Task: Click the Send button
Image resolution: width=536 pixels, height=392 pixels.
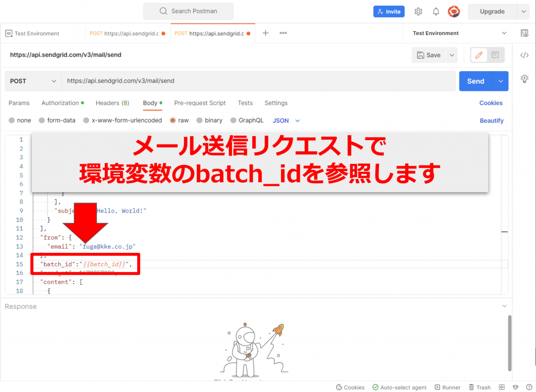Action: click(x=475, y=81)
